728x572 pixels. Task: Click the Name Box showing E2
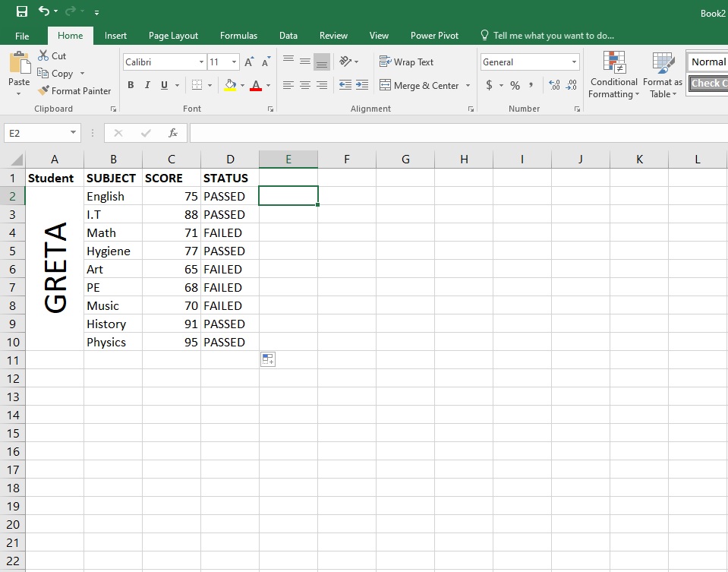tap(36, 132)
